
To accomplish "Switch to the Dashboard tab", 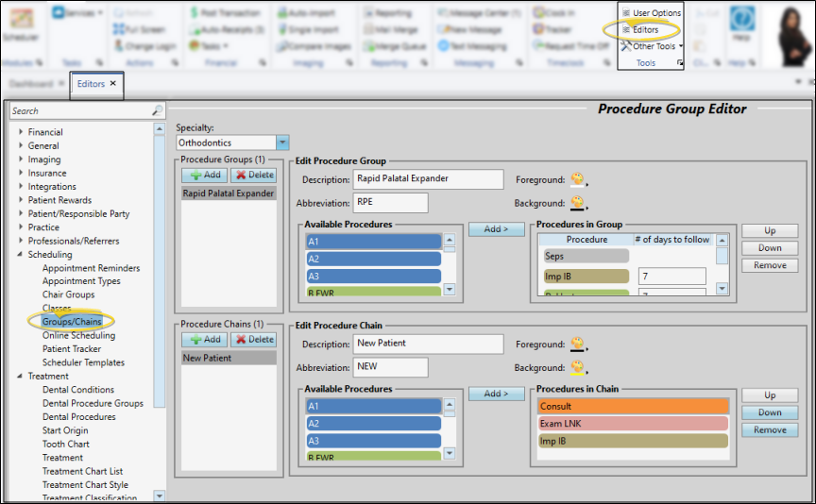I will point(31,84).
